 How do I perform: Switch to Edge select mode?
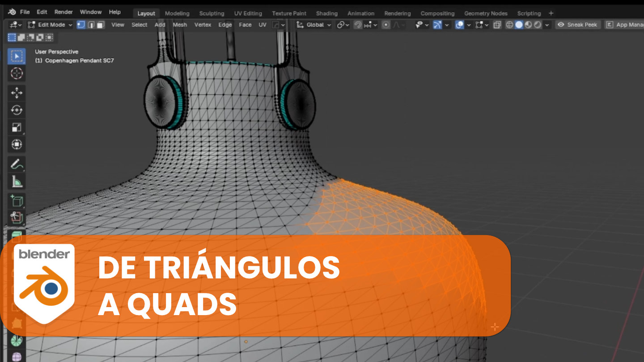(91, 25)
